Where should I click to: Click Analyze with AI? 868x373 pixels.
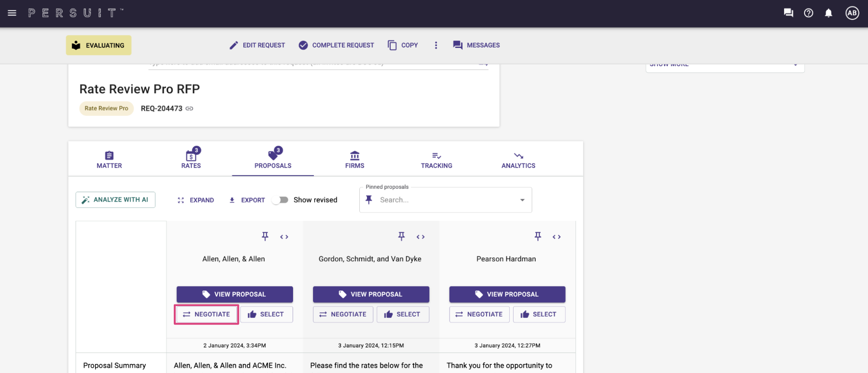point(115,200)
